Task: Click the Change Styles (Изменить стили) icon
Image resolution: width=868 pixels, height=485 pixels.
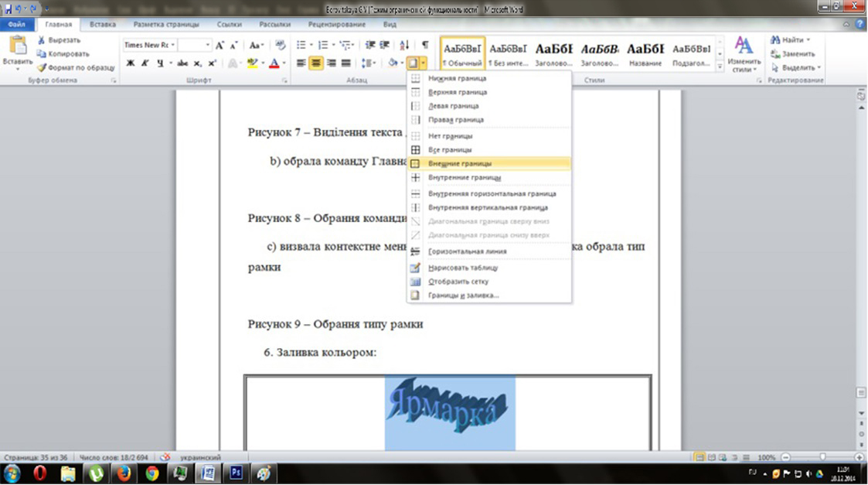Action: 744,46
